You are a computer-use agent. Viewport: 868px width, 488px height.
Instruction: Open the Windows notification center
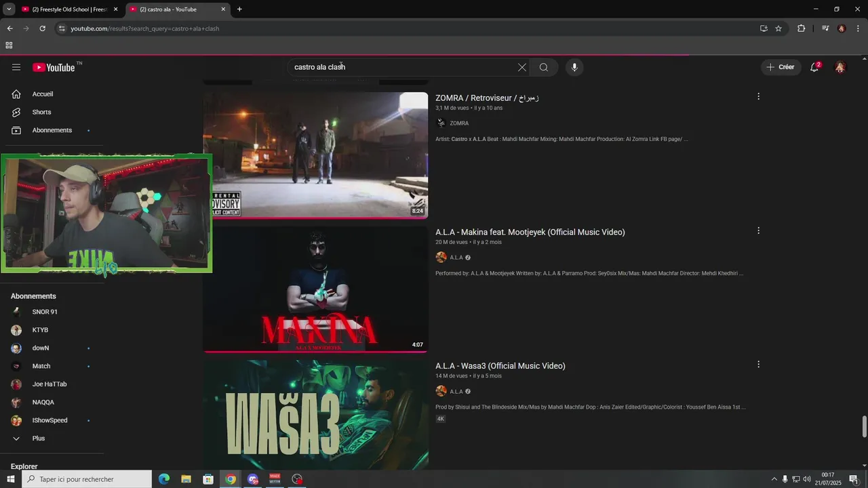pyautogui.click(x=854, y=479)
